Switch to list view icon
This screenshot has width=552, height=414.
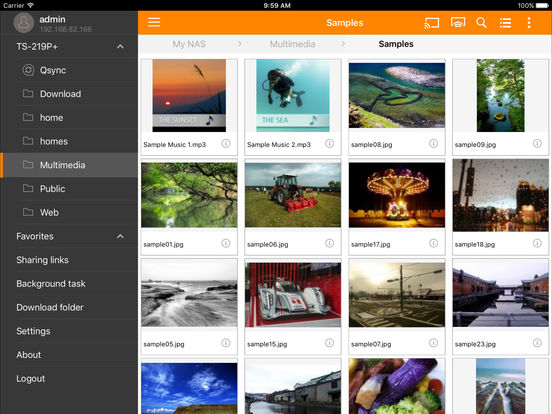point(505,23)
